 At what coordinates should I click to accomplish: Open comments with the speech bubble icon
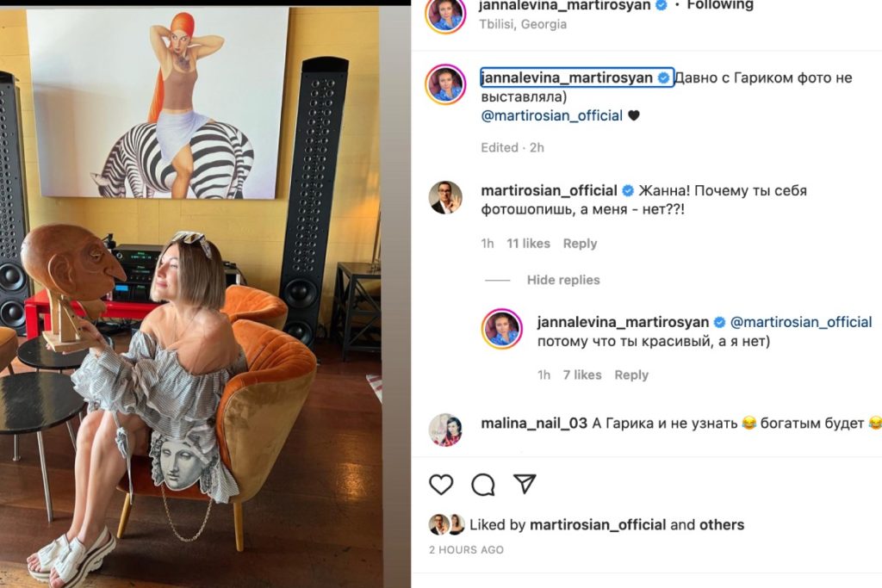click(483, 485)
